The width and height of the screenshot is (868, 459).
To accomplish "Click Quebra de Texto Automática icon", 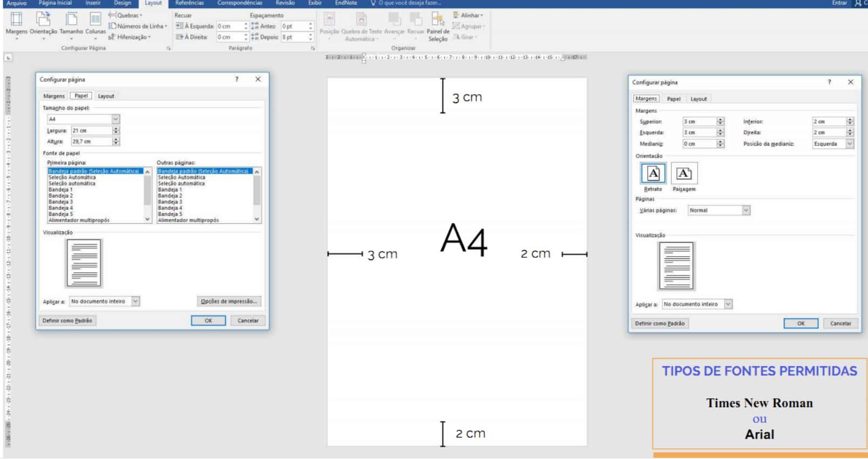I will 361,26.
